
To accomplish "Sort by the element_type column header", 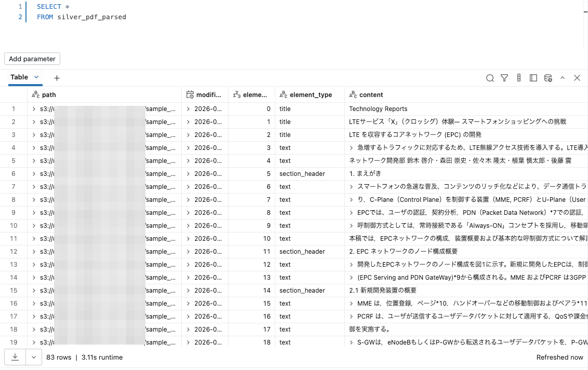I will click(x=310, y=94).
